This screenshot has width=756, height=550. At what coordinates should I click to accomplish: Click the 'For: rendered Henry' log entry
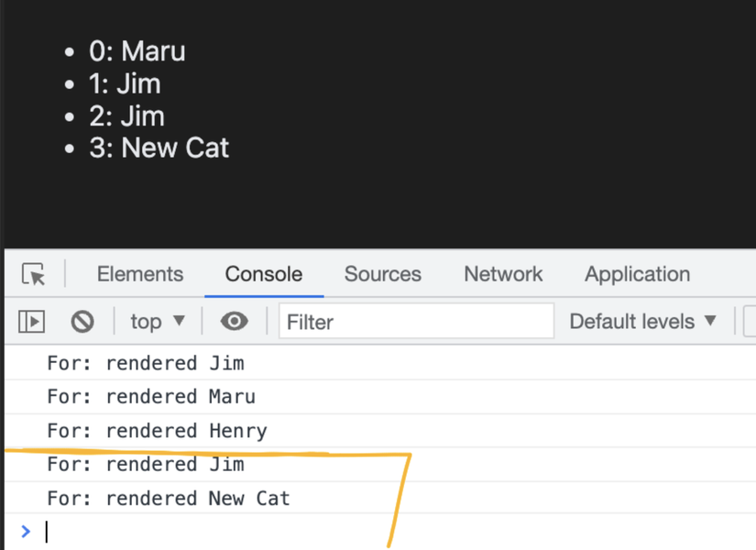pyautogui.click(x=157, y=431)
